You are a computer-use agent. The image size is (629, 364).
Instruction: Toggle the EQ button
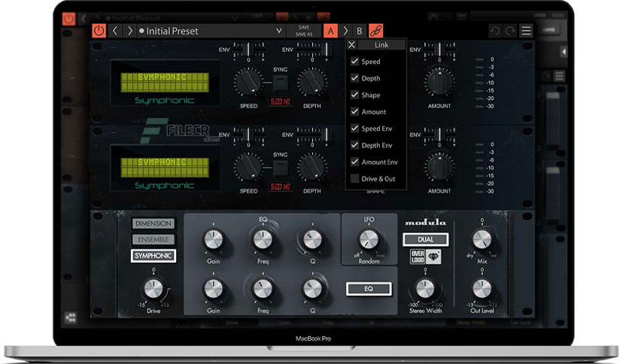click(x=369, y=289)
